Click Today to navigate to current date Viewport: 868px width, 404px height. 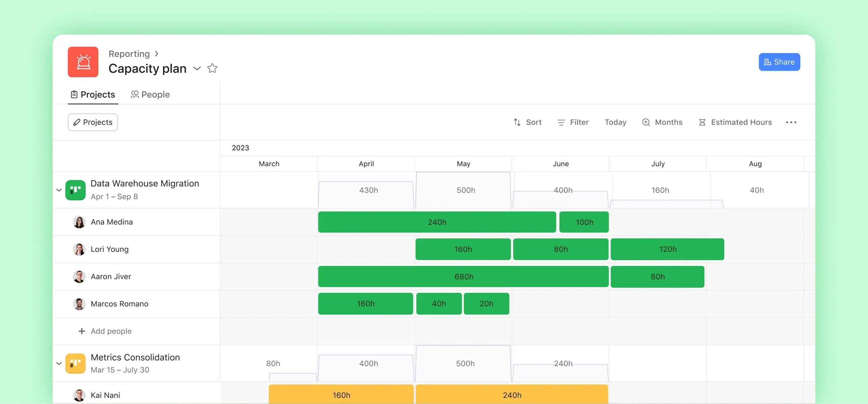point(615,122)
